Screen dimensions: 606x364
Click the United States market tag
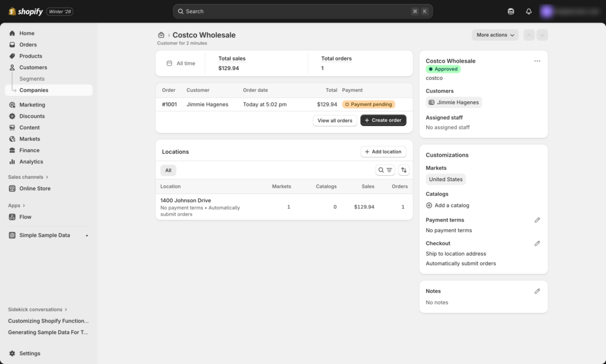click(x=446, y=179)
